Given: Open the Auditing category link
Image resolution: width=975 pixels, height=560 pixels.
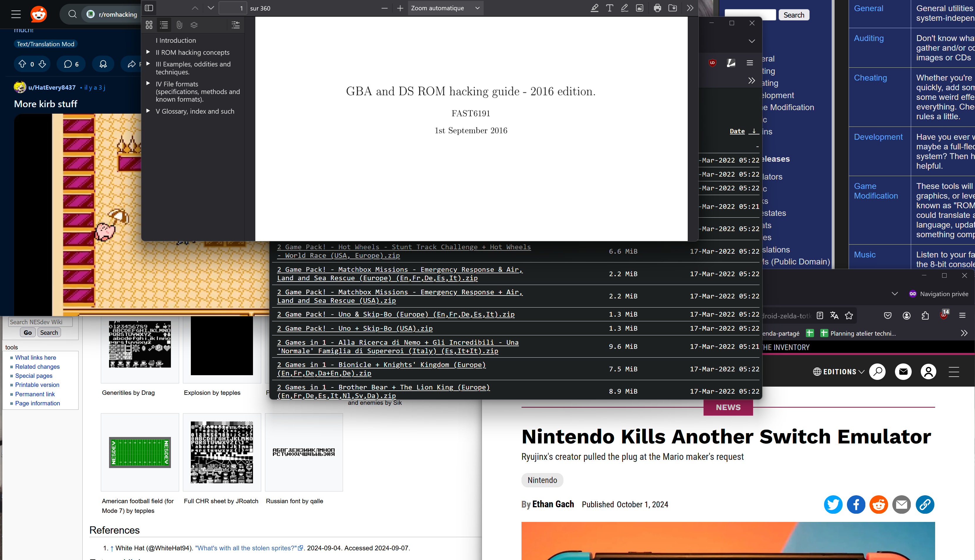Looking at the screenshot, I should (868, 38).
